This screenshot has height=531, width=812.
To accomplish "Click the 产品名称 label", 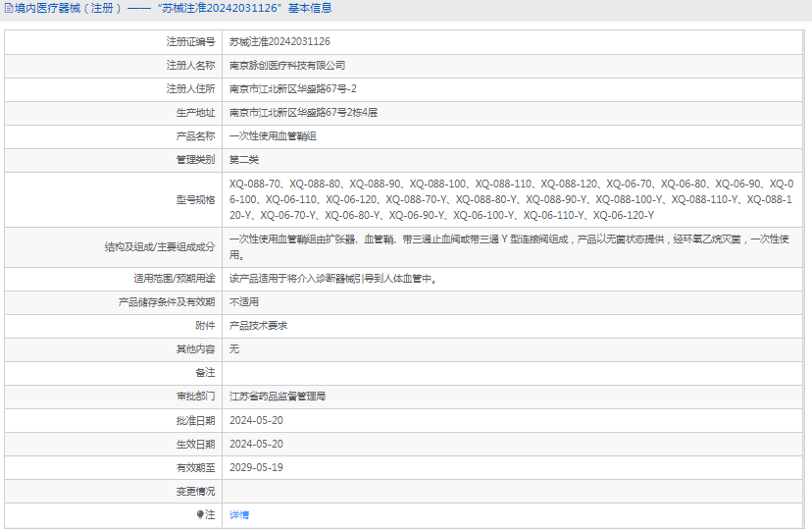I will [x=195, y=136].
